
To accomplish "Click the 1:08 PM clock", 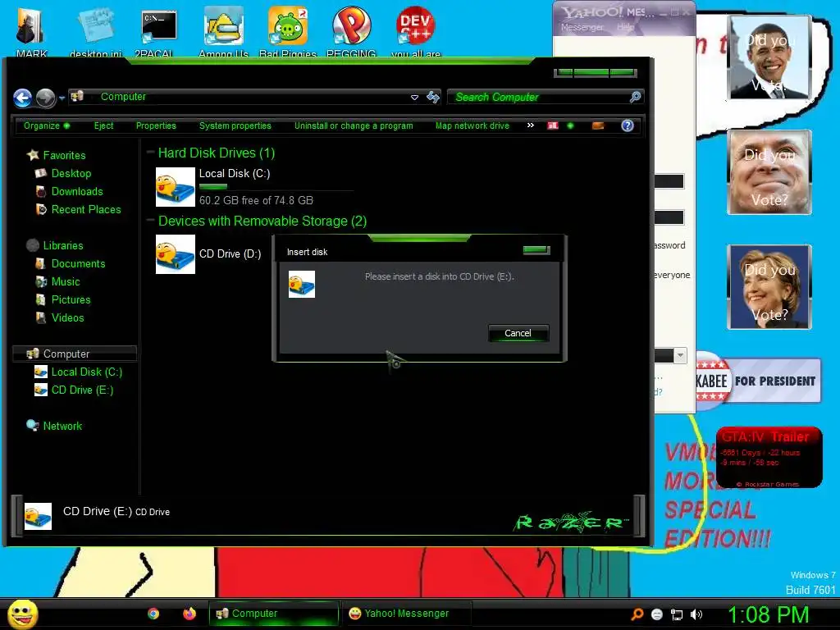I will click(768, 614).
